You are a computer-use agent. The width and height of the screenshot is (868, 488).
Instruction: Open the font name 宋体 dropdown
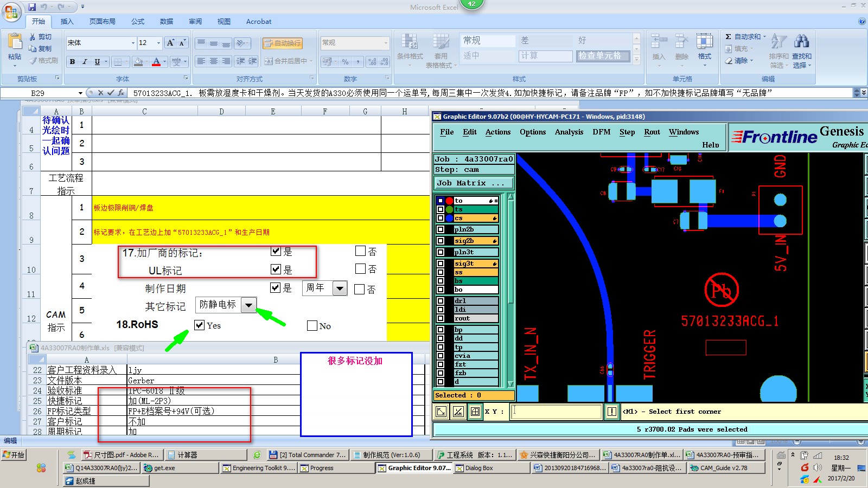(x=133, y=43)
